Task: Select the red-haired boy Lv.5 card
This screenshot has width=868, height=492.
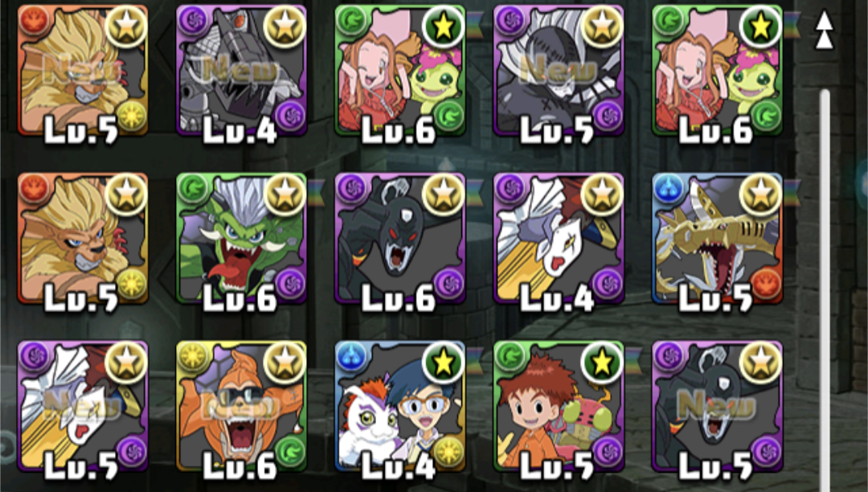Action: (559, 406)
